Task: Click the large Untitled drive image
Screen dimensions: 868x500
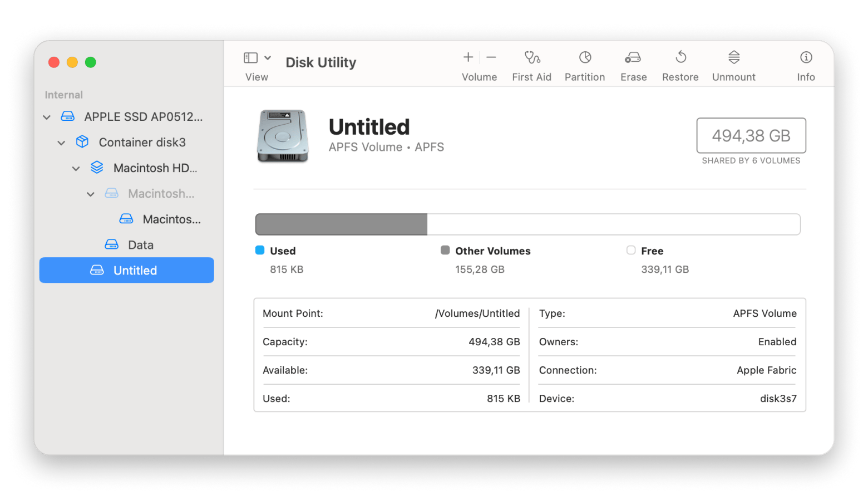Action: coord(283,136)
